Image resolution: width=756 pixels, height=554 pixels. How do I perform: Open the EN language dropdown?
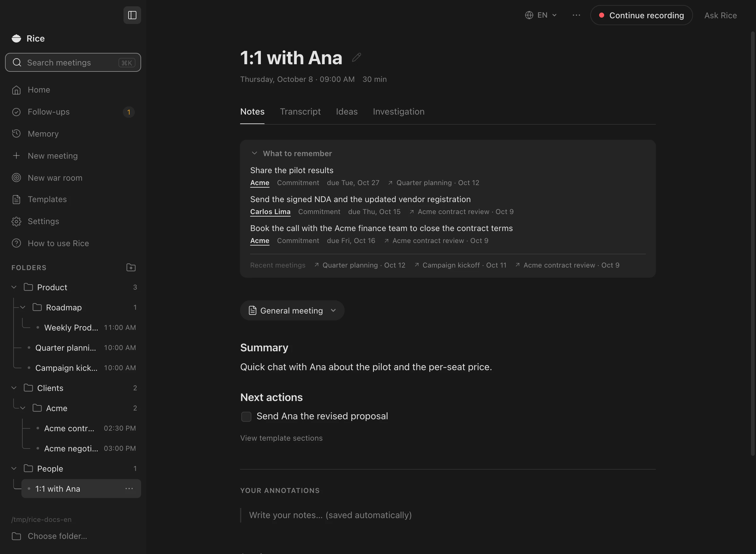tap(541, 15)
